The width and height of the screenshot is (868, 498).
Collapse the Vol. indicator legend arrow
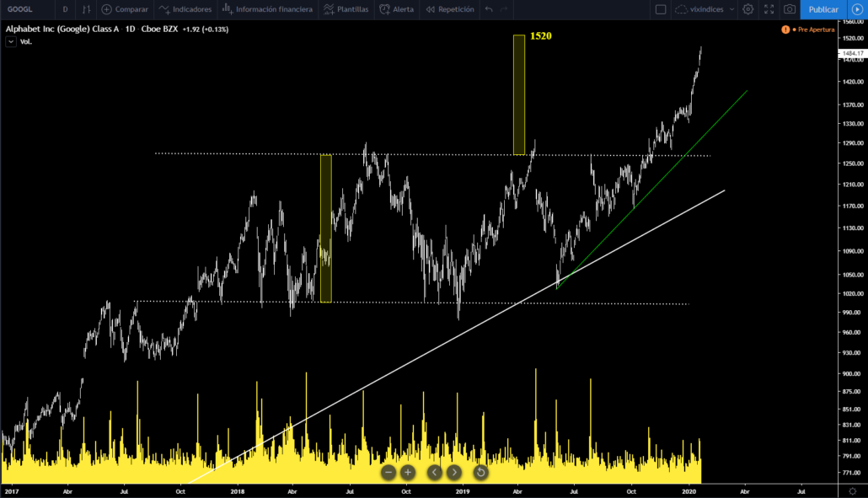[x=10, y=41]
